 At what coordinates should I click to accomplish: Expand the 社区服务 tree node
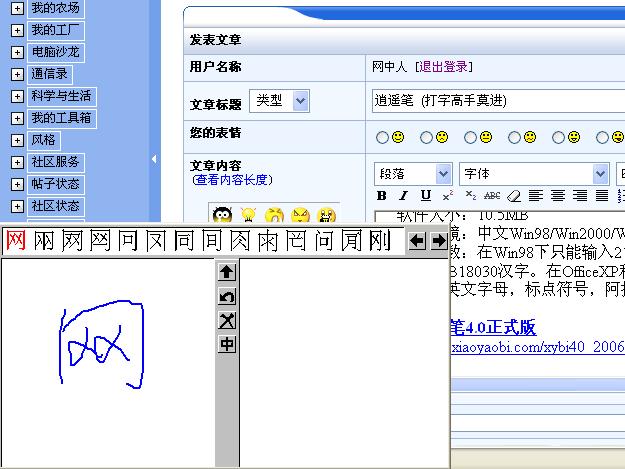(17, 163)
